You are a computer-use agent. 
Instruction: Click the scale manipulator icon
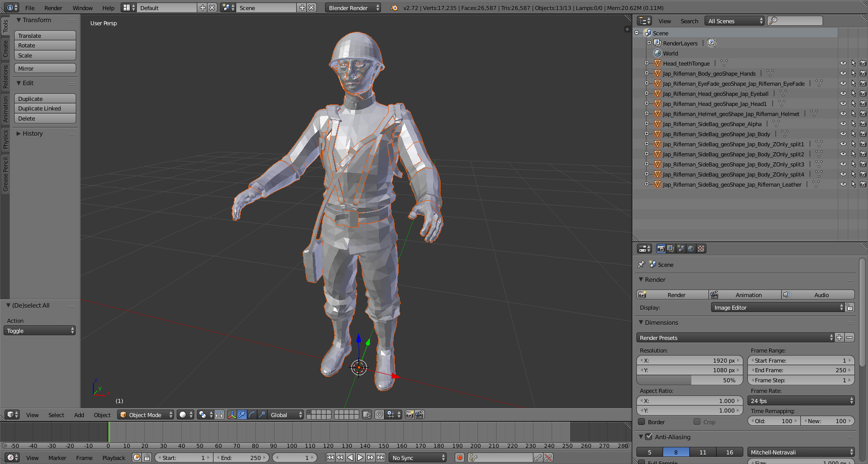[262, 415]
